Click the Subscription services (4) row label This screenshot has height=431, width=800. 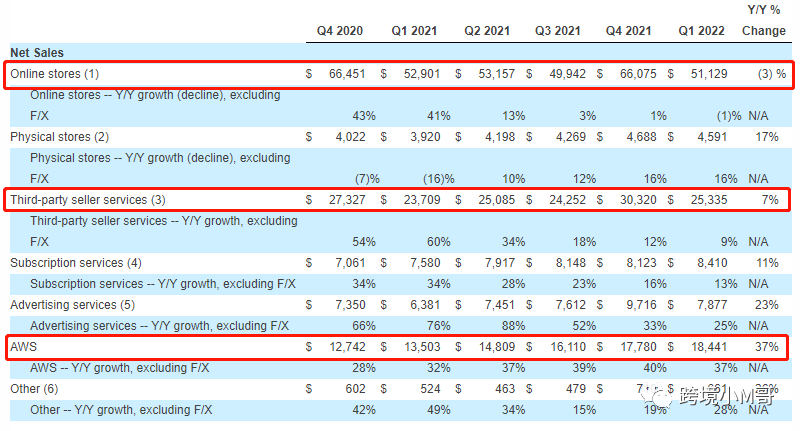click(x=76, y=263)
